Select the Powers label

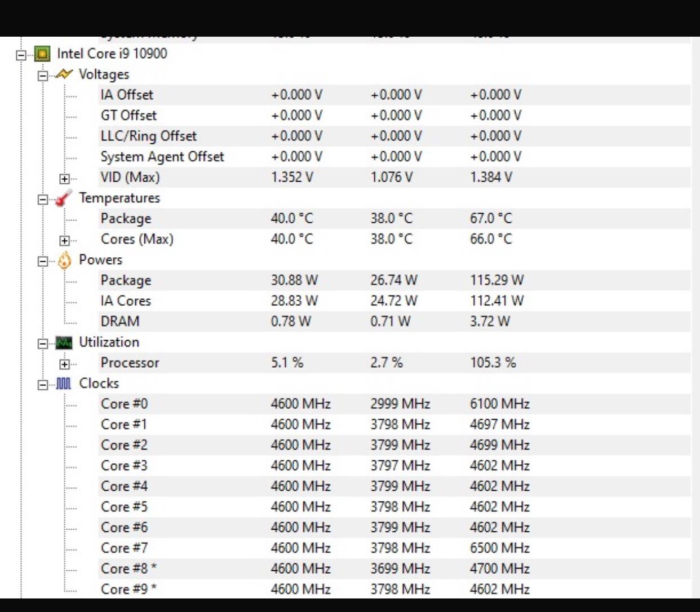point(100,259)
